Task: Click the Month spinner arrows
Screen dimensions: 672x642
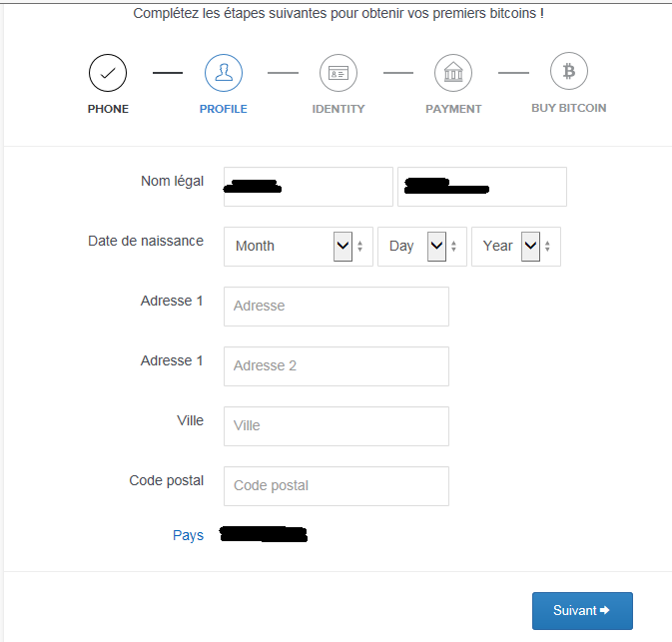Action: coord(360,247)
